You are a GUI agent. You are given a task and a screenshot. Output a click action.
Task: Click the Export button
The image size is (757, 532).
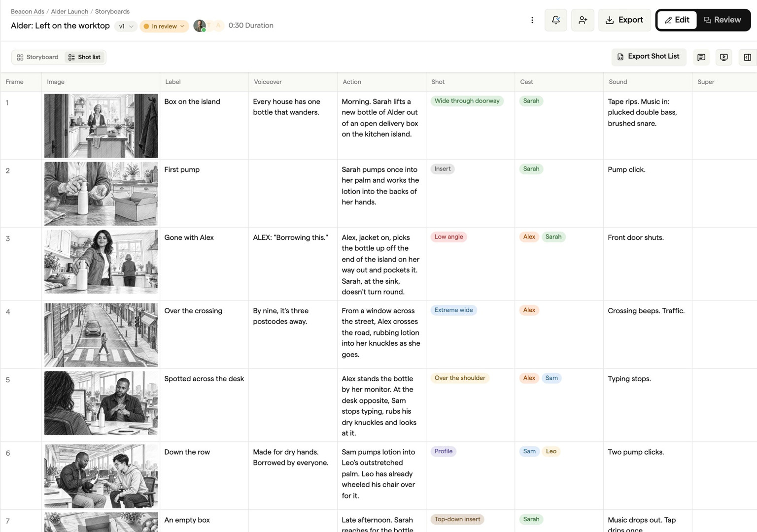(x=624, y=20)
